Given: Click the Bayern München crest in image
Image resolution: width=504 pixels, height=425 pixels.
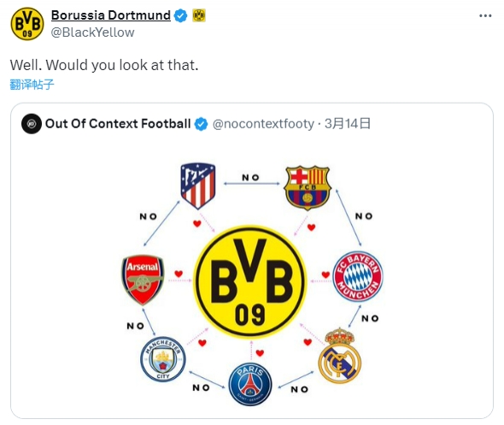Looking at the screenshot, I should 358,276.
